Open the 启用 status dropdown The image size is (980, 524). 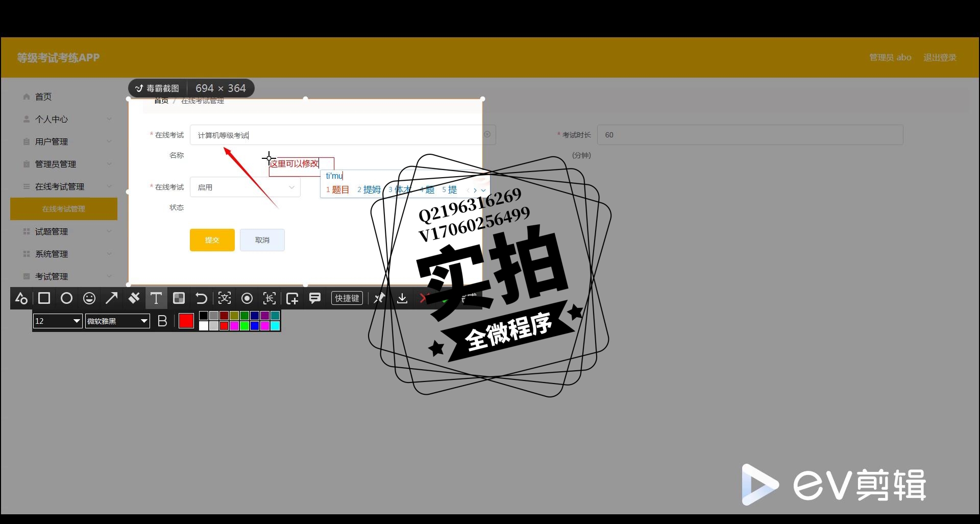click(x=245, y=187)
